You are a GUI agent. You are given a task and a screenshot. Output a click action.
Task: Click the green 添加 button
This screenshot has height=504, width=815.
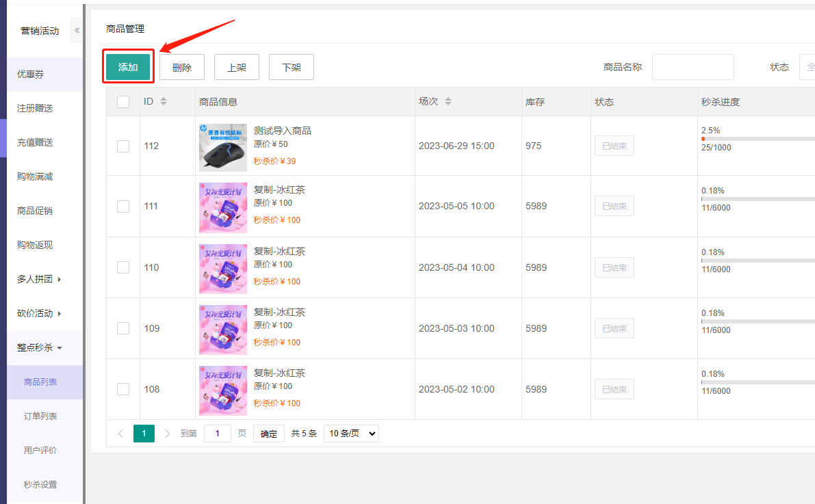tap(128, 67)
